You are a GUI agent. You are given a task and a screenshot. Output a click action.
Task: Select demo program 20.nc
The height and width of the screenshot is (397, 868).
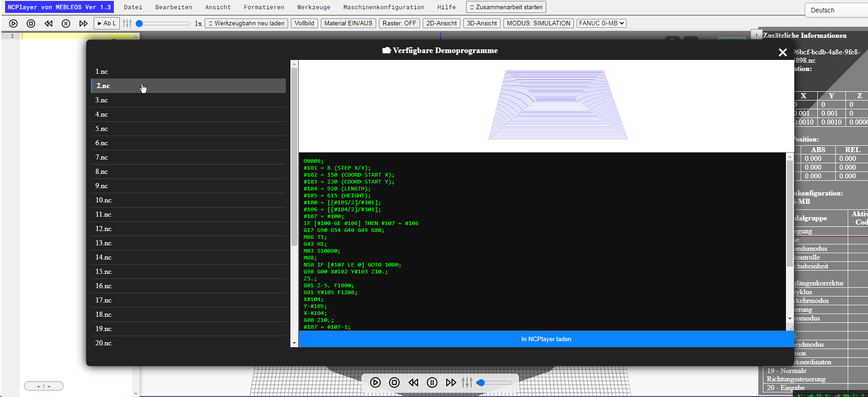(x=188, y=343)
